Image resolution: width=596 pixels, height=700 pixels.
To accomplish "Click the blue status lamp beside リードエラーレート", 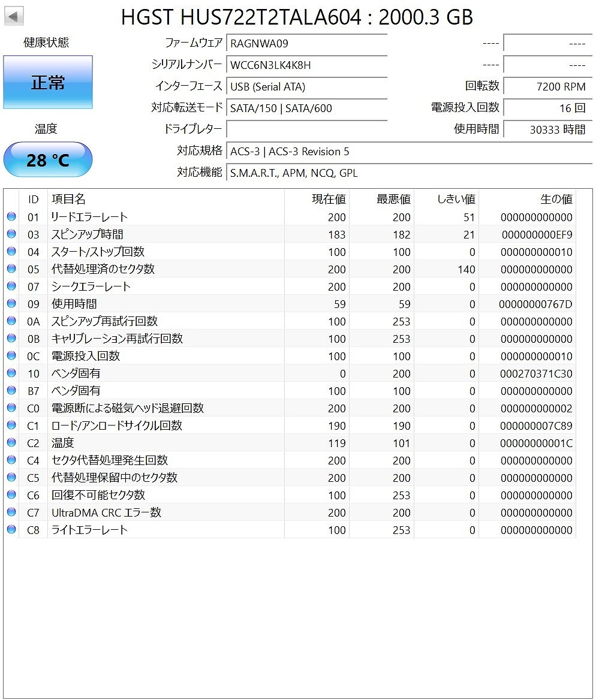I will tap(11, 217).
